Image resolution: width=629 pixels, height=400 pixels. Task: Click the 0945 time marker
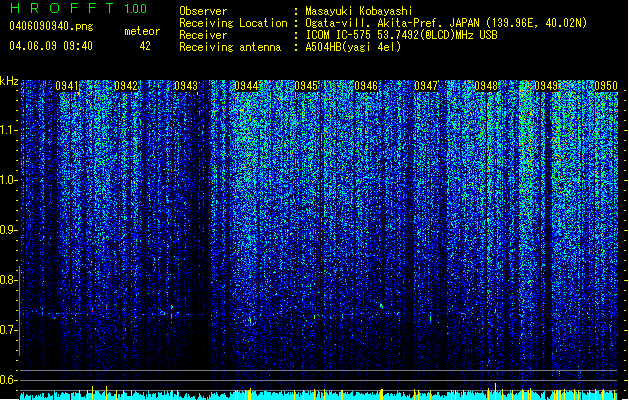tap(306, 86)
